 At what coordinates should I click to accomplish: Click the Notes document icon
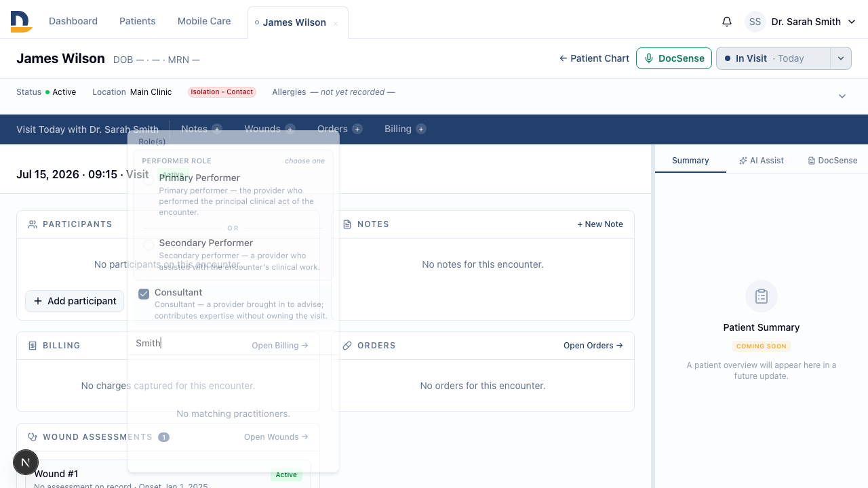[x=347, y=224]
